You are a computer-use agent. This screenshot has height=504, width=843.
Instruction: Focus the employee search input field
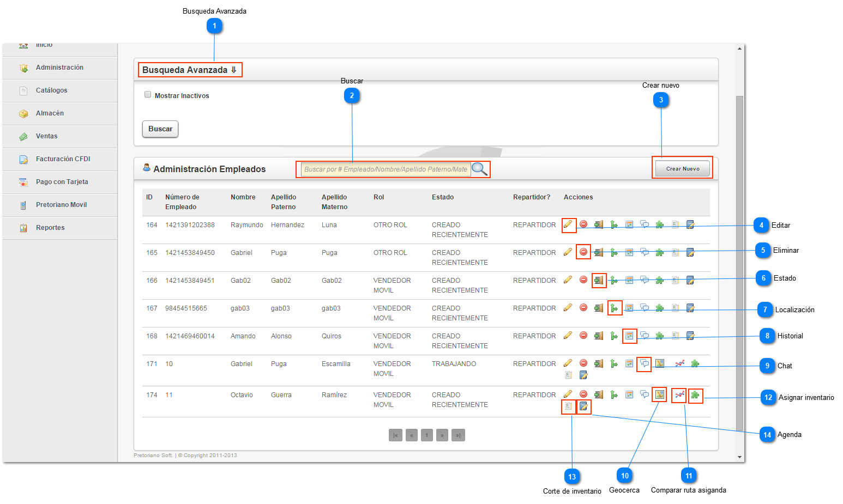(x=386, y=169)
